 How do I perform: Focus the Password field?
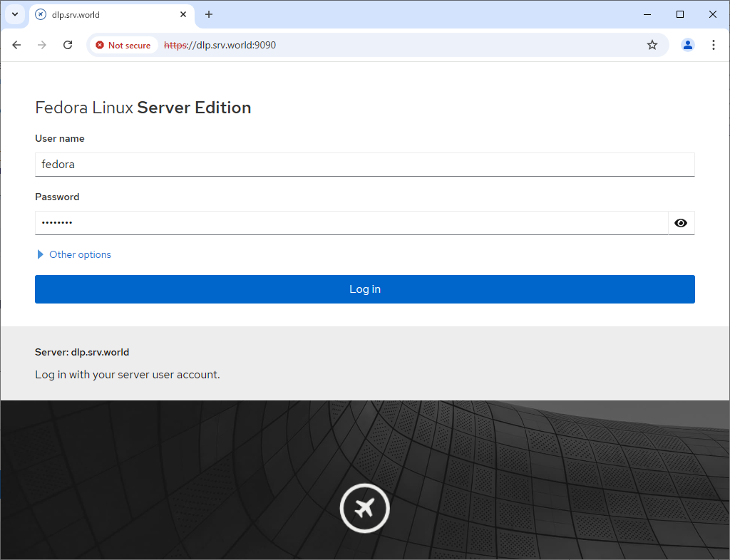(x=351, y=223)
